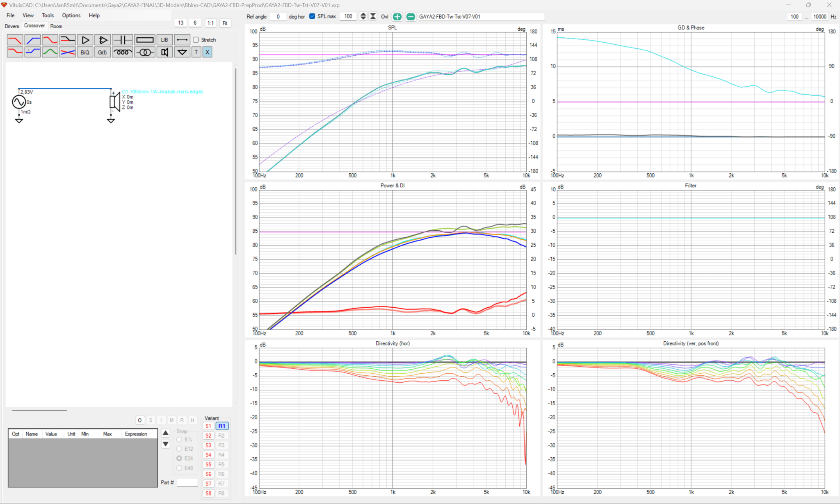Uncheck the SPL max checkbox
The image size is (840, 504).
point(312,16)
